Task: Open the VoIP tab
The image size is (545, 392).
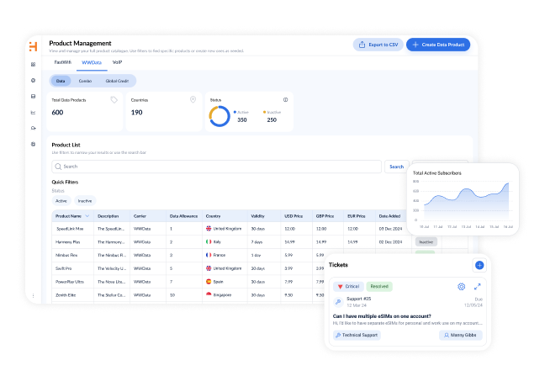Action: point(117,62)
